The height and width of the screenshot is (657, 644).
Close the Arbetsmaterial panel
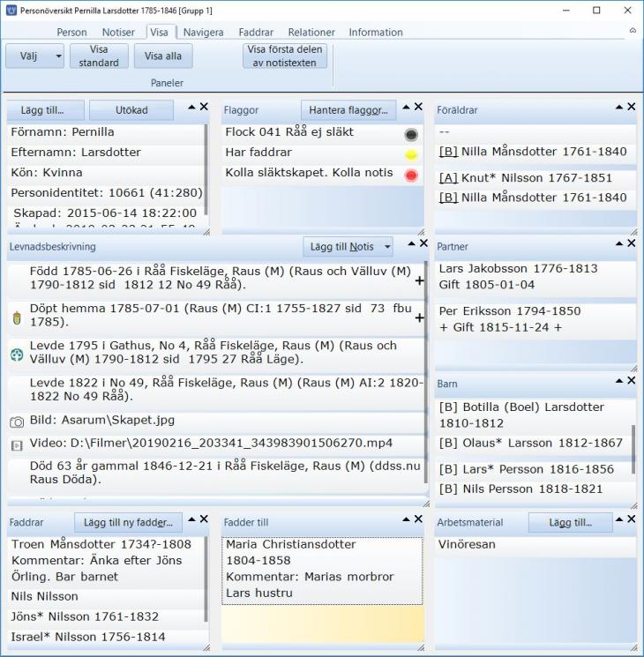point(632,519)
